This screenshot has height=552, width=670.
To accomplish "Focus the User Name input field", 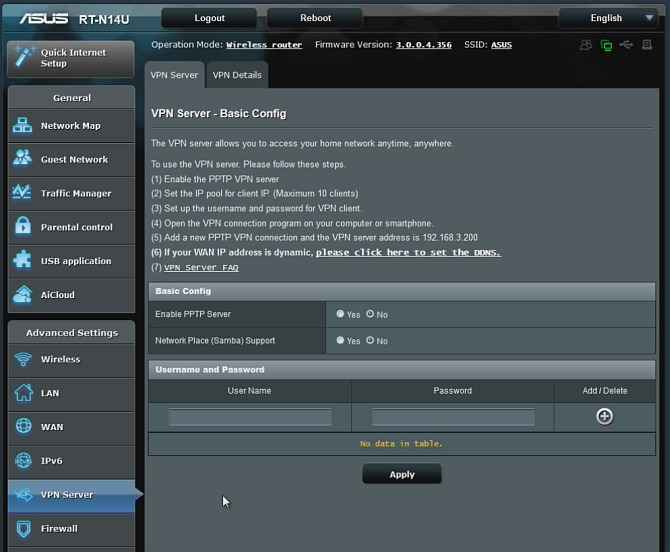I will 250,417.
